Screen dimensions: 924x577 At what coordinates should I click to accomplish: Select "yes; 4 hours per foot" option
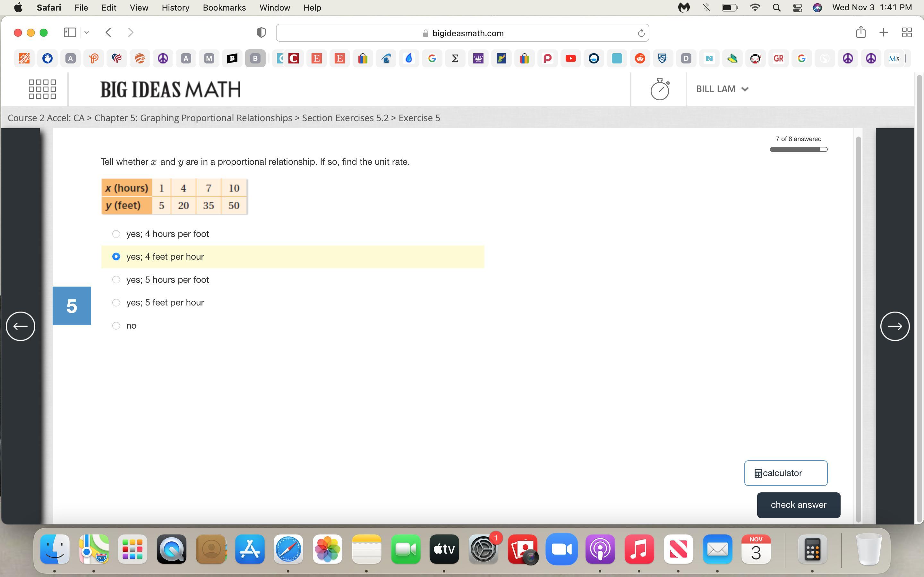(x=116, y=234)
